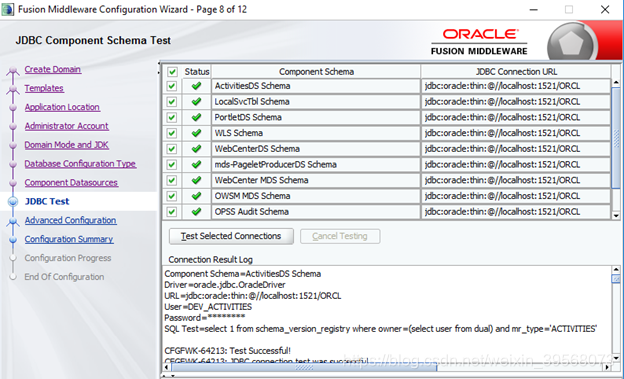
Task: Uncheck the WebCenterDS Schema checkbox
Action: coord(172,149)
